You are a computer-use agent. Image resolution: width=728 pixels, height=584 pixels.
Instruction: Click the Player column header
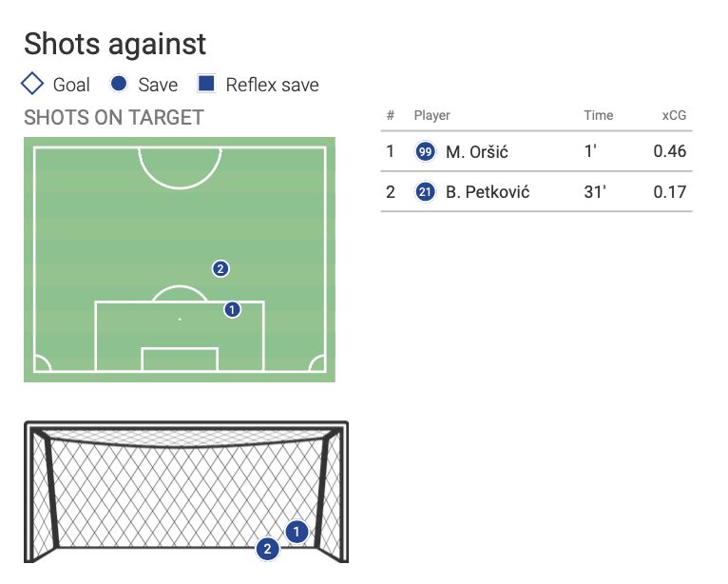point(431,115)
